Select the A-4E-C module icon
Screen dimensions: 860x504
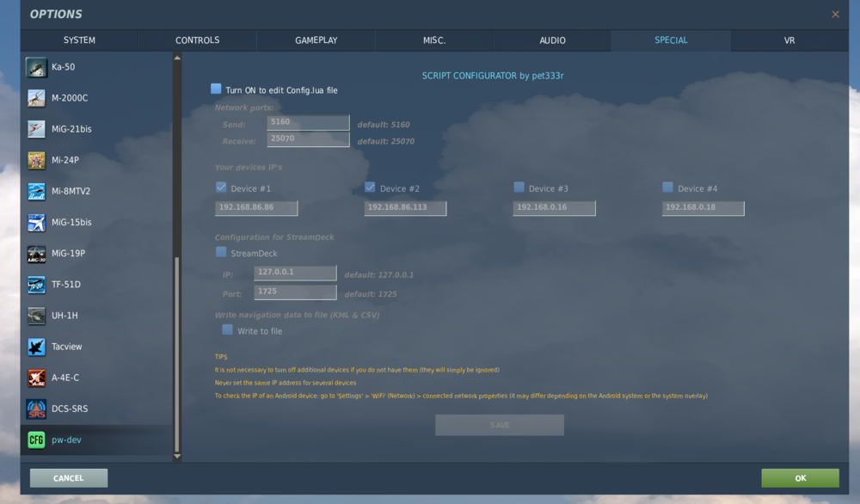36,378
